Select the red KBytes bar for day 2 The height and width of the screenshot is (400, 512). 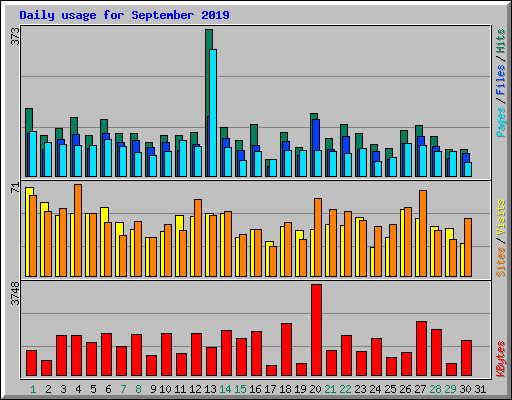pos(46,368)
